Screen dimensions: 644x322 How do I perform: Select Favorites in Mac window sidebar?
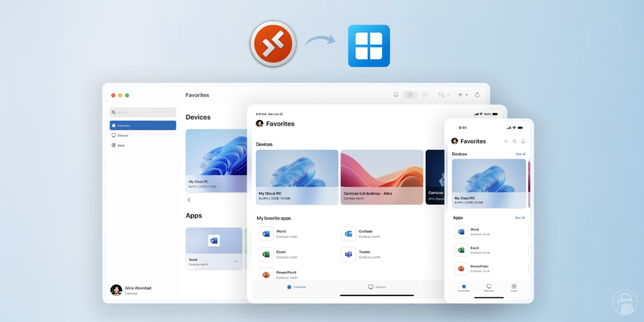pos(143,125)
